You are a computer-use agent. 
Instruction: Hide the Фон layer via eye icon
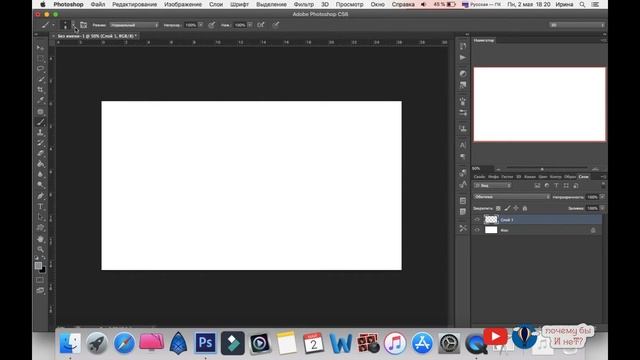[477, 230]
